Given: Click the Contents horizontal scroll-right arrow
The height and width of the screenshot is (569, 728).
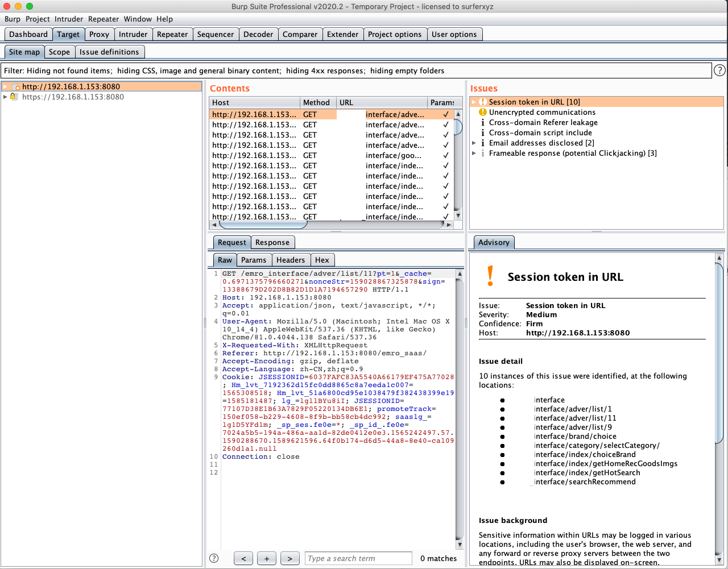Looking at the screenshot, I should pos(449,225).
